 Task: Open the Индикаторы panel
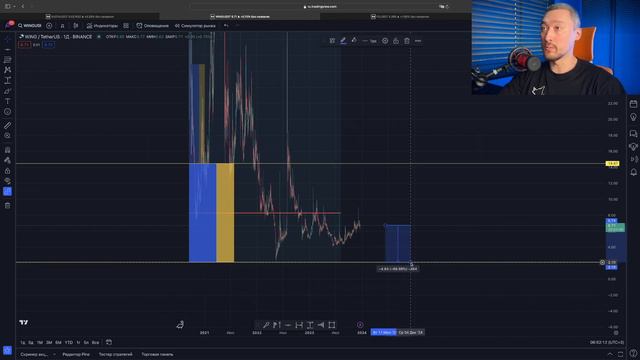[x=102, y=26]
